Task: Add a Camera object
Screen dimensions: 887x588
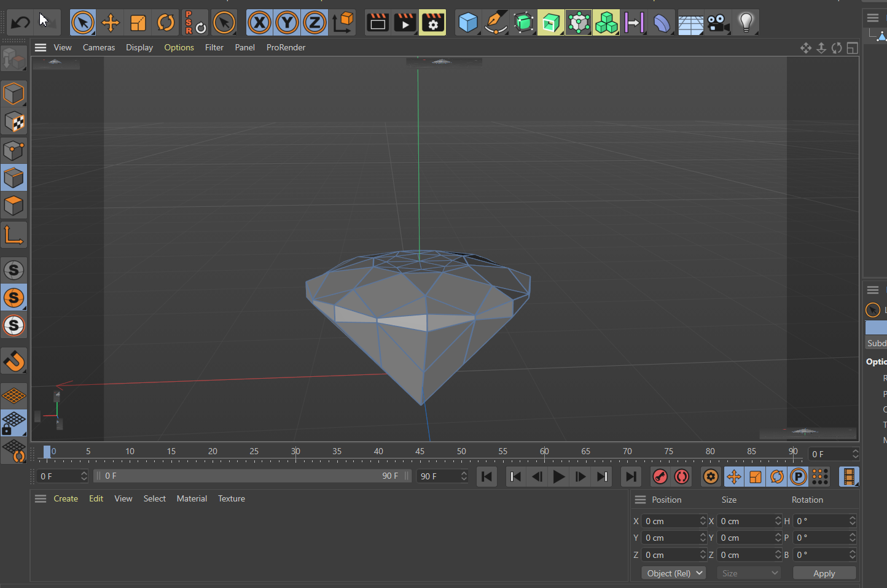Action: pos(718,23)
